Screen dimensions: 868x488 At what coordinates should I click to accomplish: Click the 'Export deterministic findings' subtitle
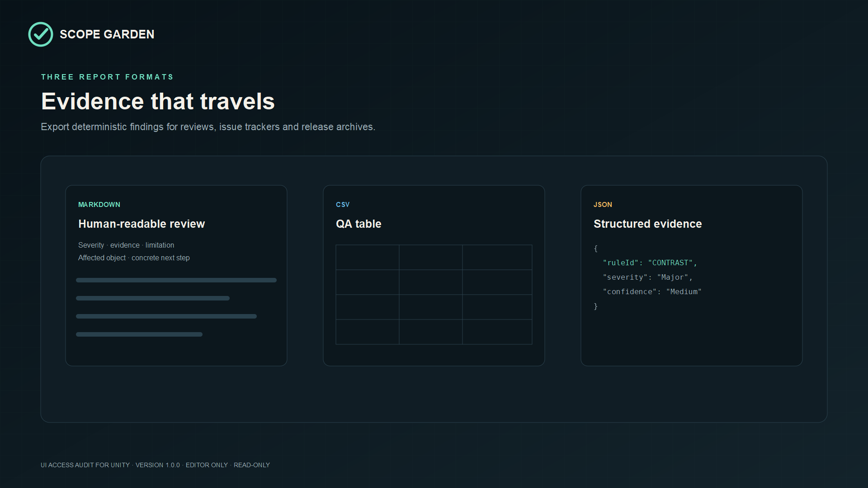coord(208,127)
